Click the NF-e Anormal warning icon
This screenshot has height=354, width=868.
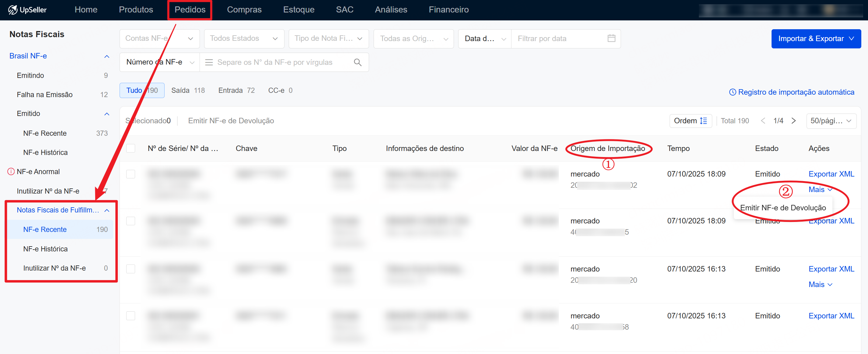11,172
